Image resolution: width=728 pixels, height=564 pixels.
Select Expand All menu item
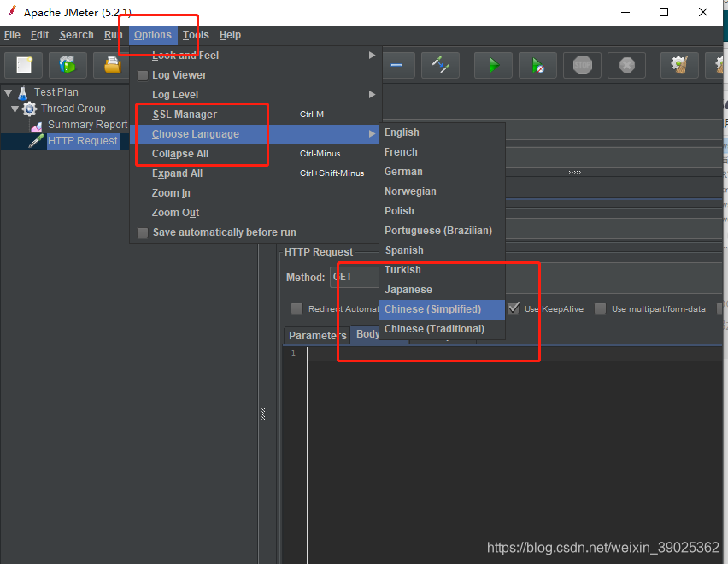click(x=255, y=173)
